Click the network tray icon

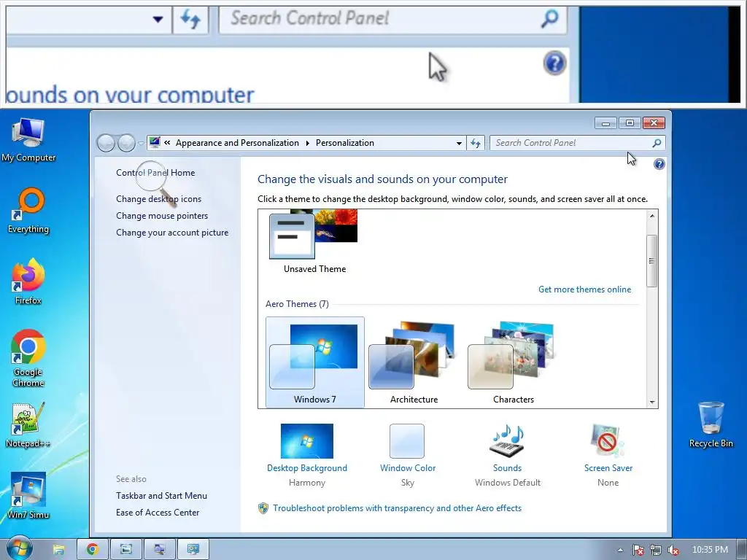point(656,550)
